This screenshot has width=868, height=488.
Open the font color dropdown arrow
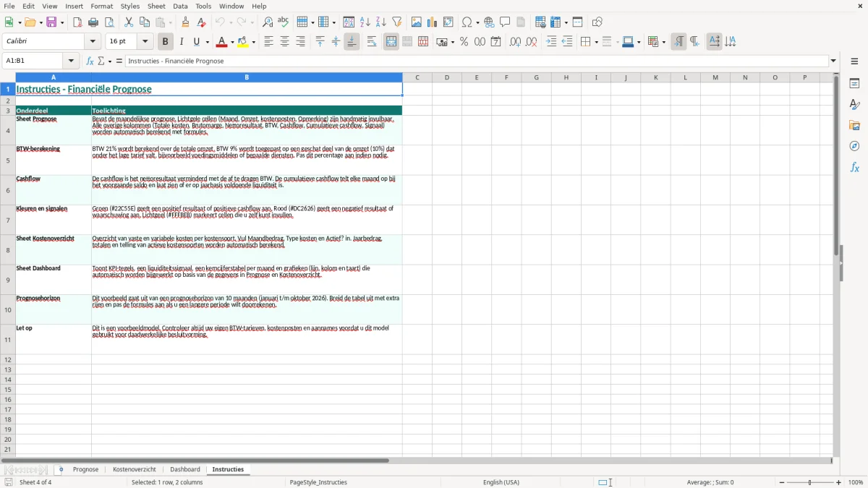(x=232, y=42)
